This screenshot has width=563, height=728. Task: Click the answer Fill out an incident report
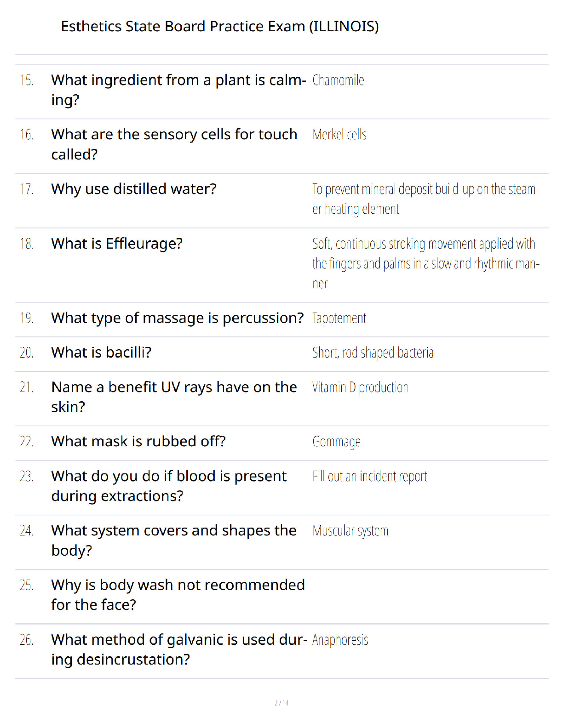(x=370, y=477)
